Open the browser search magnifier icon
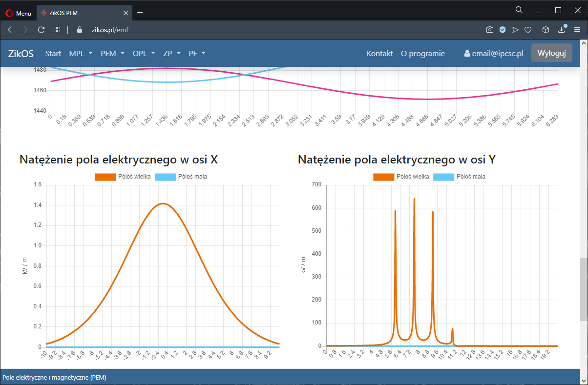 point(519,10)
